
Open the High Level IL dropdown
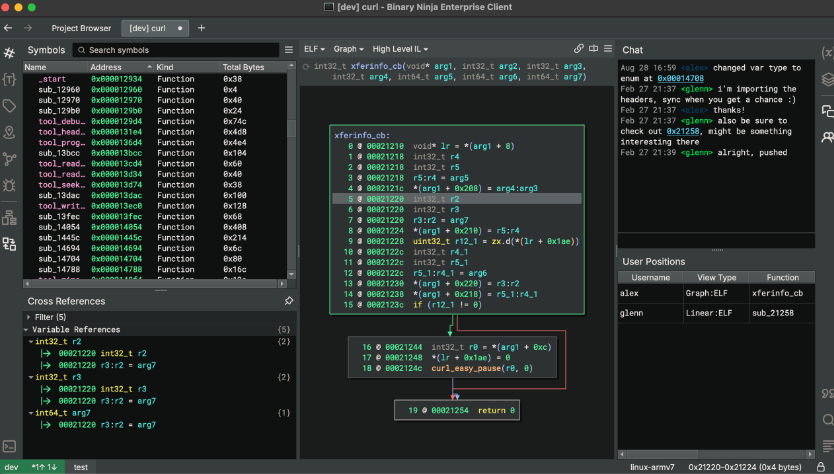(400, 48)
